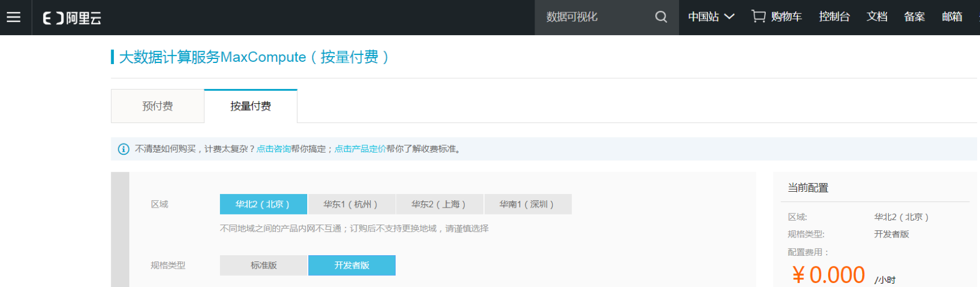Click the 点击咨询 link
The image size is (980, 287).
(274, 149)
